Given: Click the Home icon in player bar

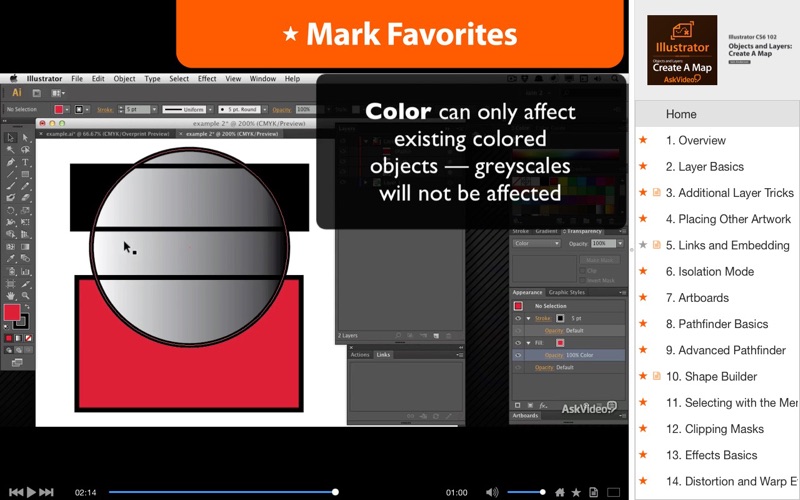Looking at the screenshot, I should tap(560, 492).
